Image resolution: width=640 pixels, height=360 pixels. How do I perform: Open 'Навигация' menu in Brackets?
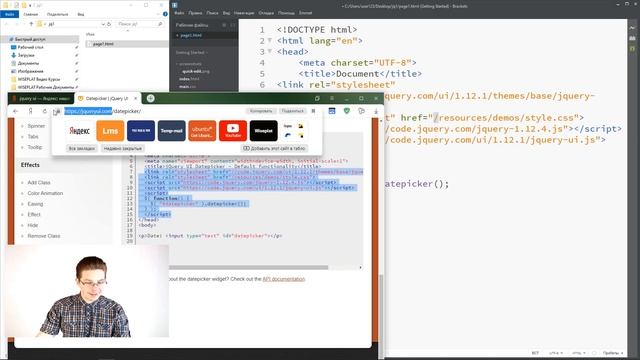244,13
